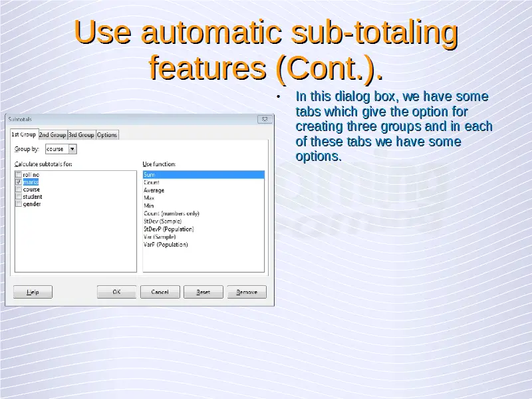Confirm with the OK button
This screenshot has height=399, width=532.
pos(116,292)
